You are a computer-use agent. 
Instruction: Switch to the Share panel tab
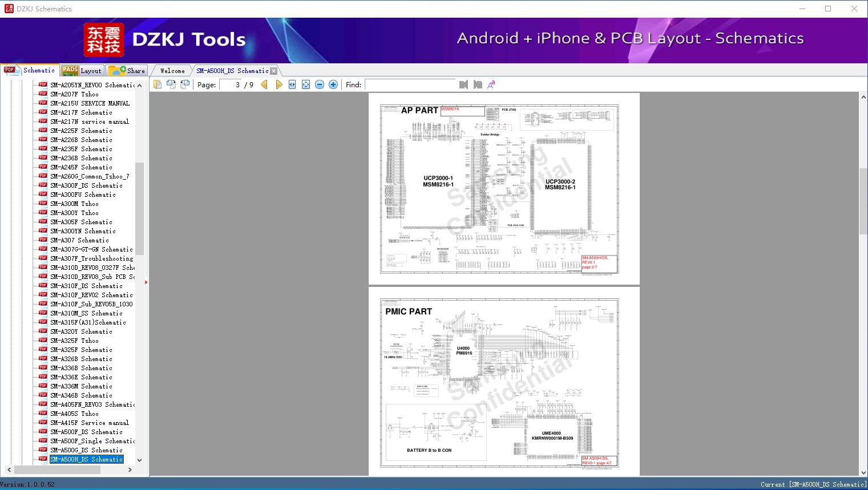[x=127, y=71]
